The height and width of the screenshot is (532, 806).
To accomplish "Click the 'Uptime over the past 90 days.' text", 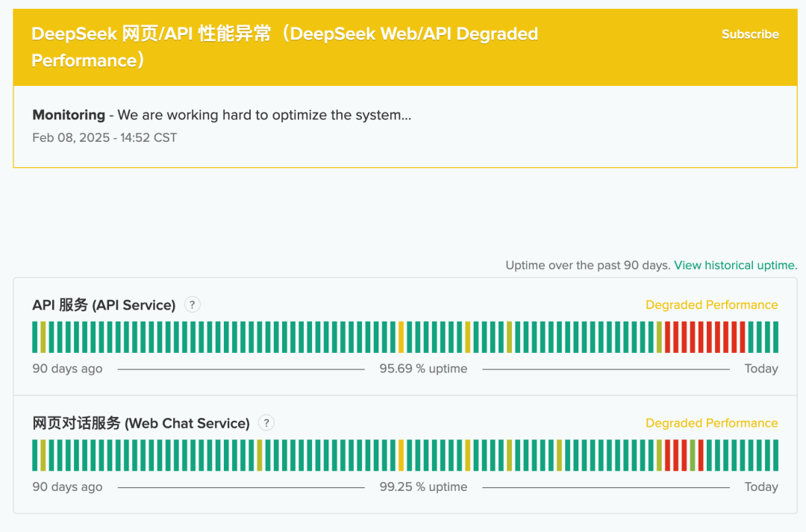I will click(x=588, y=265).
